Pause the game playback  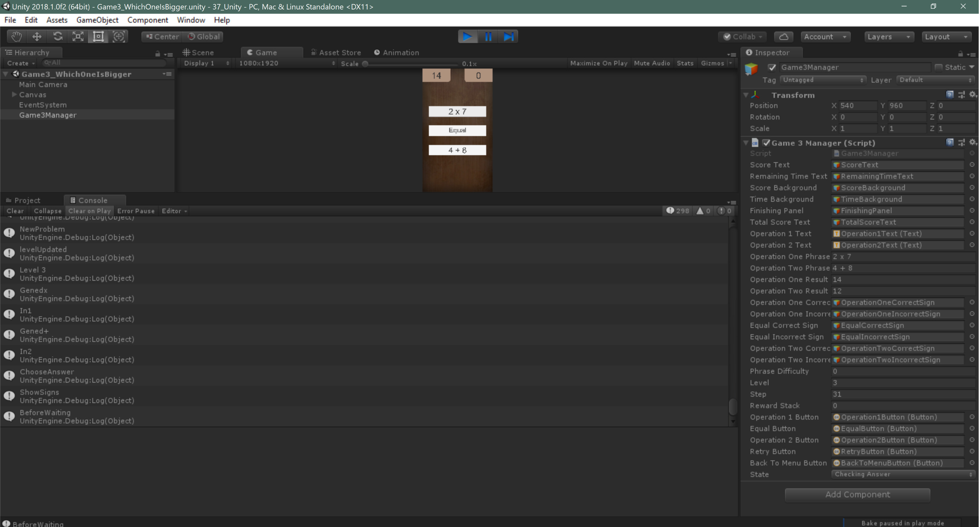pos(488,37)
